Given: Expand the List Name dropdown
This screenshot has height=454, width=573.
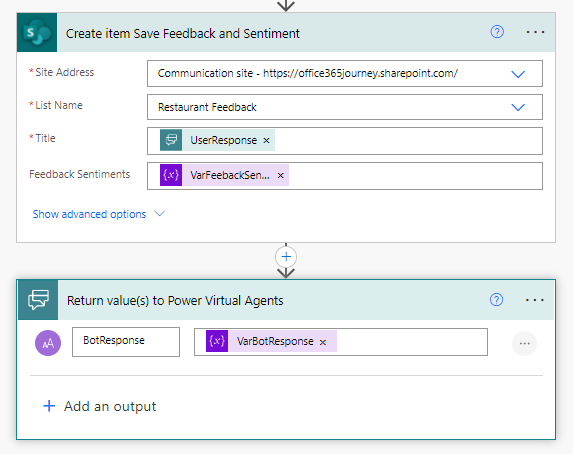Looking at the screenshot, I should point(518,107).
